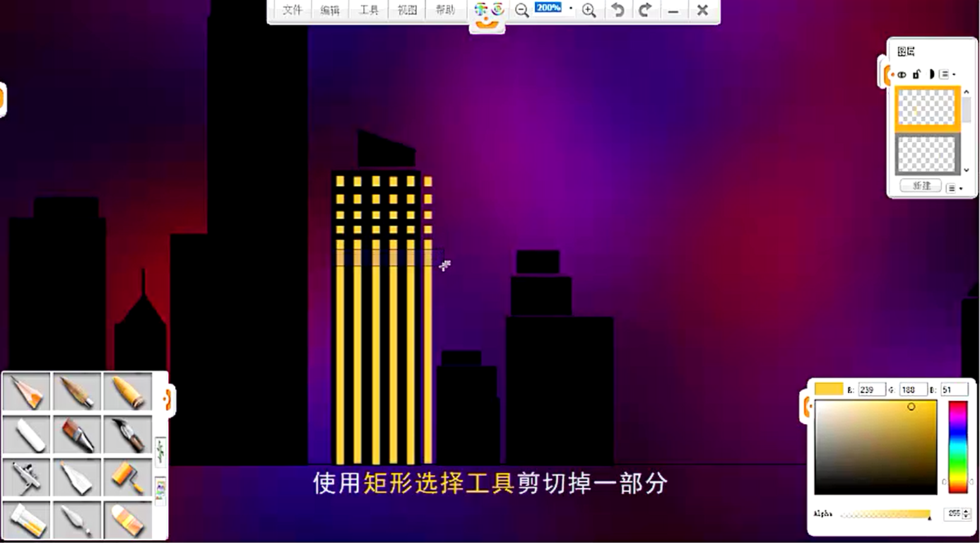
Task: Select the top layer thumbnail
Action: click(927, 109)
